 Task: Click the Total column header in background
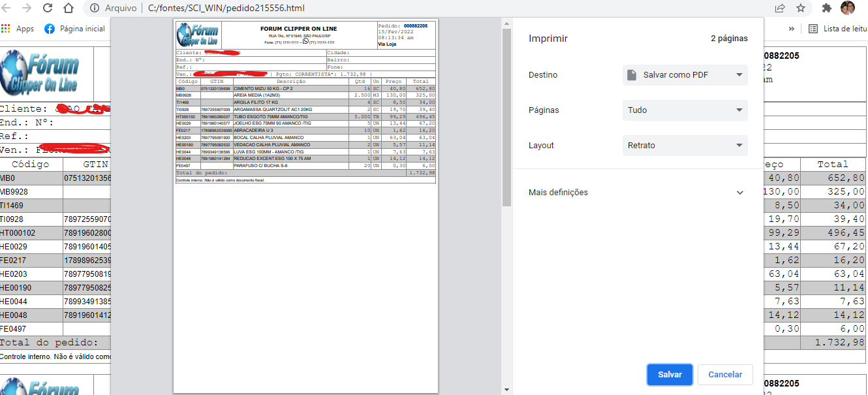pos(833,165)
